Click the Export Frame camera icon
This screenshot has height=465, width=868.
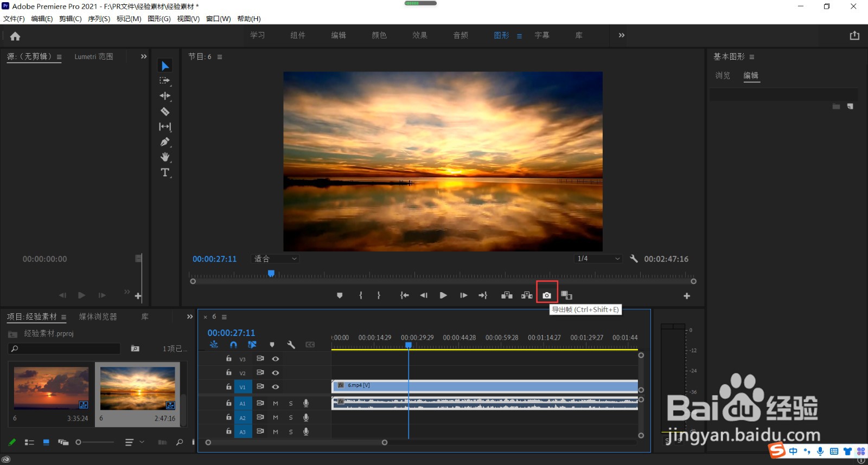(547, 295)
